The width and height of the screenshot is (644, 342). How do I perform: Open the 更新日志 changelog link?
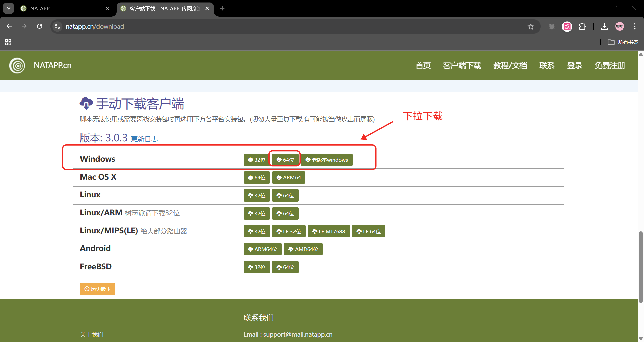pos(144,139)
